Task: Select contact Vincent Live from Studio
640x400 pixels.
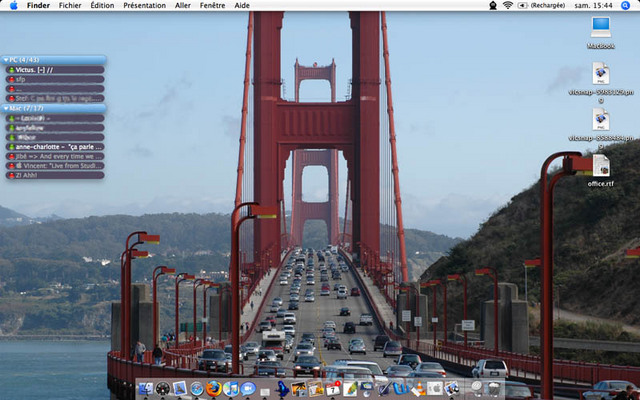Action: 55,166
